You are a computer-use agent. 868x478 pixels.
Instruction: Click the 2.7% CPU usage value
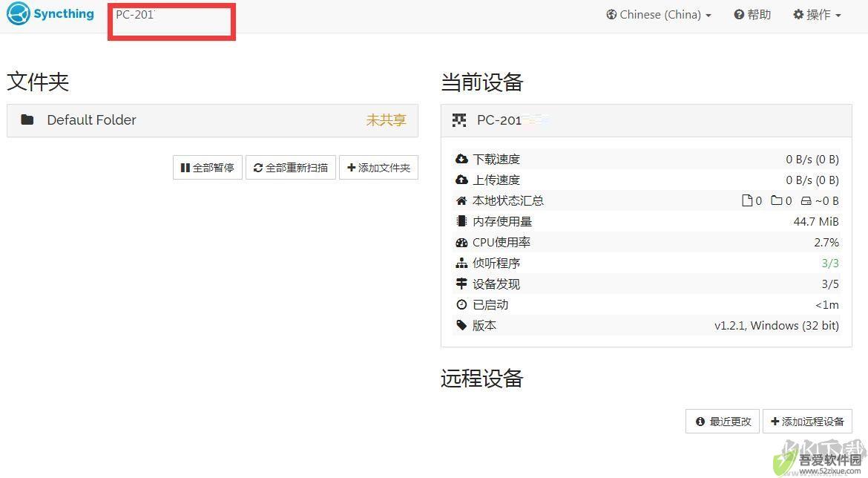826,243
